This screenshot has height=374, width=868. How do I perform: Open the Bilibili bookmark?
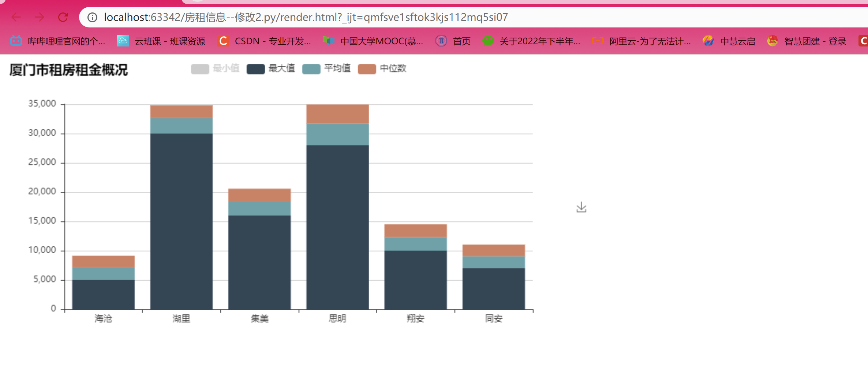coord(58,41)
